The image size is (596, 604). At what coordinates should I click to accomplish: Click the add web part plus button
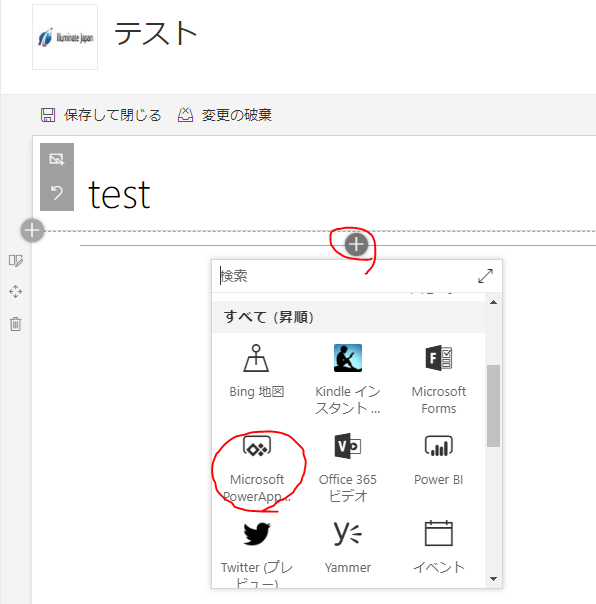(x=356, y=244)
